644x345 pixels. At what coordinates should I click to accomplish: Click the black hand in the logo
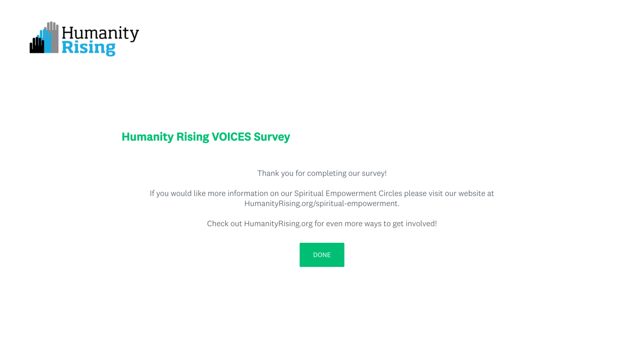pyautogui.click(x=36, y=46)
